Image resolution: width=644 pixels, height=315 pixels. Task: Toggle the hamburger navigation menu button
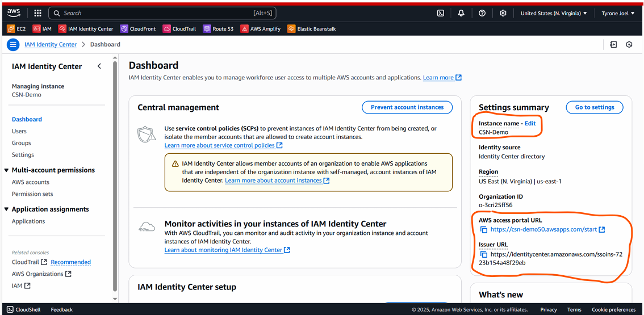click(13, 44)
